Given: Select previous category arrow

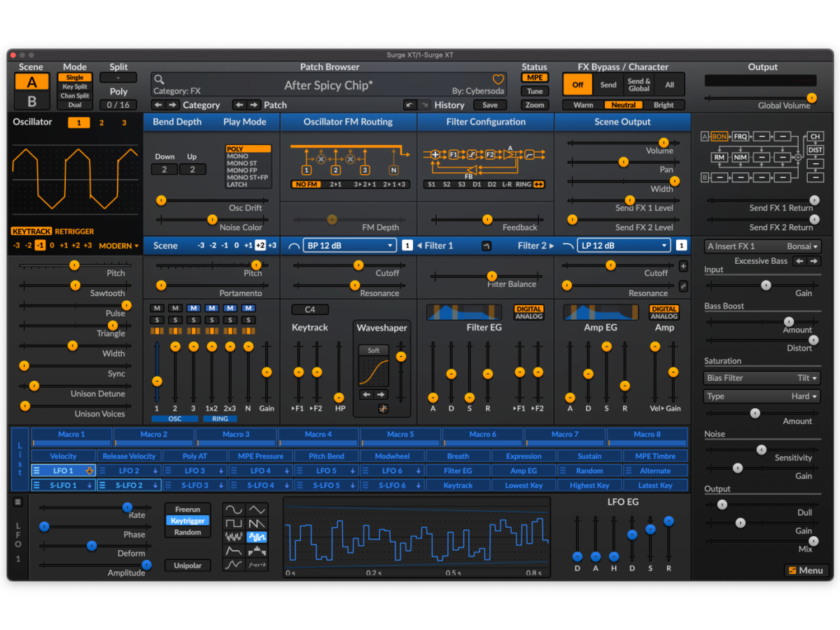Looking at the screenshot, I should pos(157,105).
